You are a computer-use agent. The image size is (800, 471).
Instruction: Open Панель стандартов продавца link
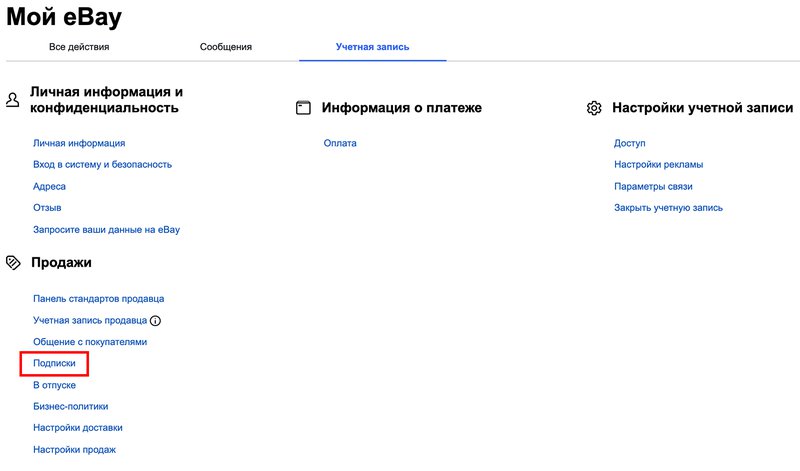98,299
